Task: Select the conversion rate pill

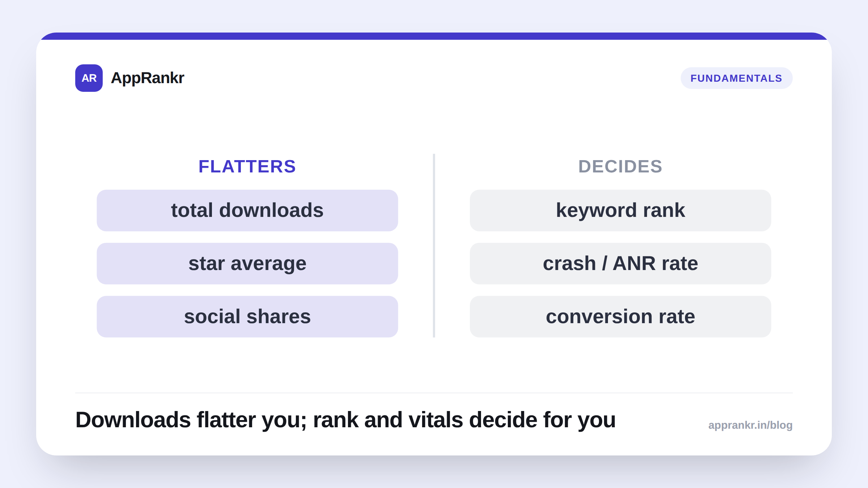Action: 620,317
